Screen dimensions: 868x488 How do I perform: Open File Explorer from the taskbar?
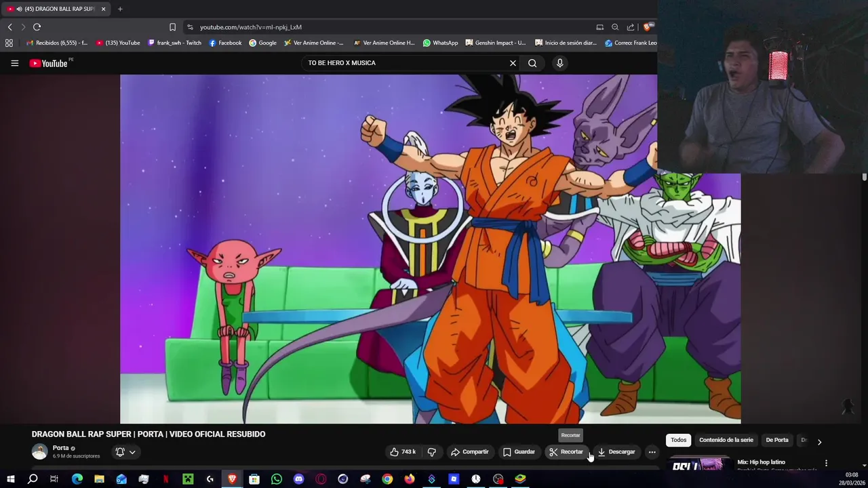[99, 479]
